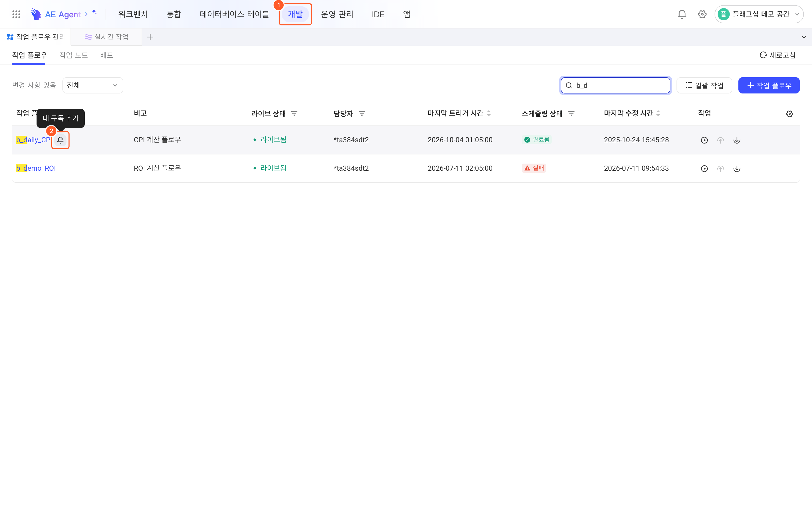
Task: Add a new tab with plus icon
Action: pyautogui.click(x=150, y=37)
